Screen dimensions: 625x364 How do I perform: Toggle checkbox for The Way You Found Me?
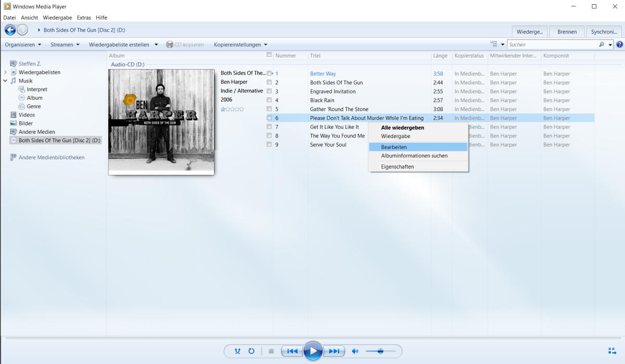(269, 135)
